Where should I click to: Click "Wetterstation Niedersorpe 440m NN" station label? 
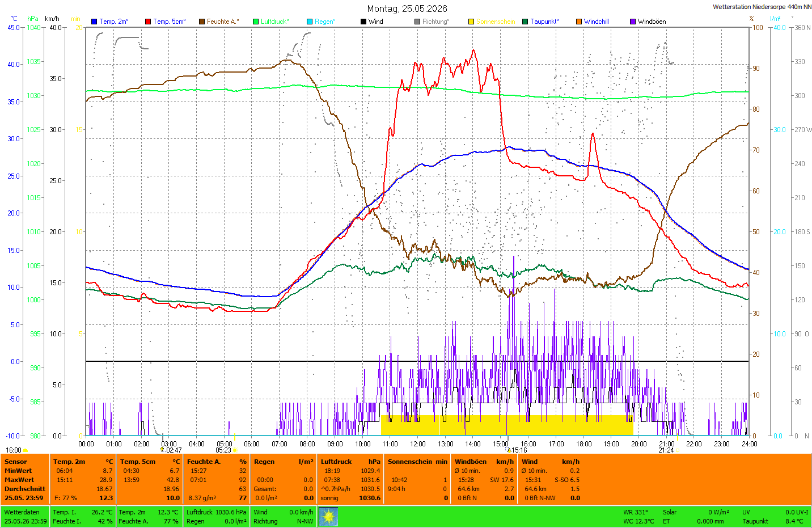tap(762, 7)
